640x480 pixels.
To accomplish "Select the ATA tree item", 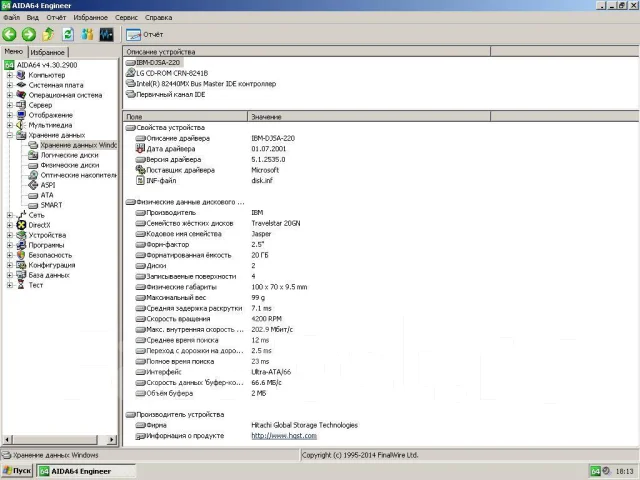I will click(47, 195).
